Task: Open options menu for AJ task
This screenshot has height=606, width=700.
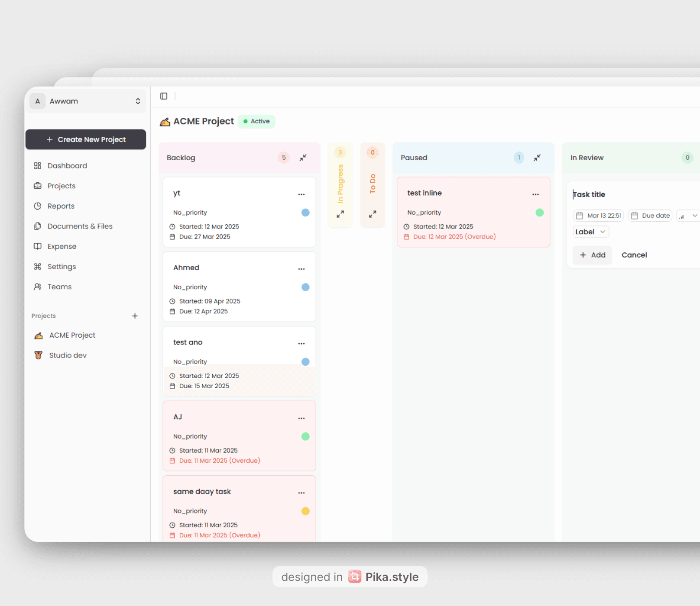Action: 301,418
